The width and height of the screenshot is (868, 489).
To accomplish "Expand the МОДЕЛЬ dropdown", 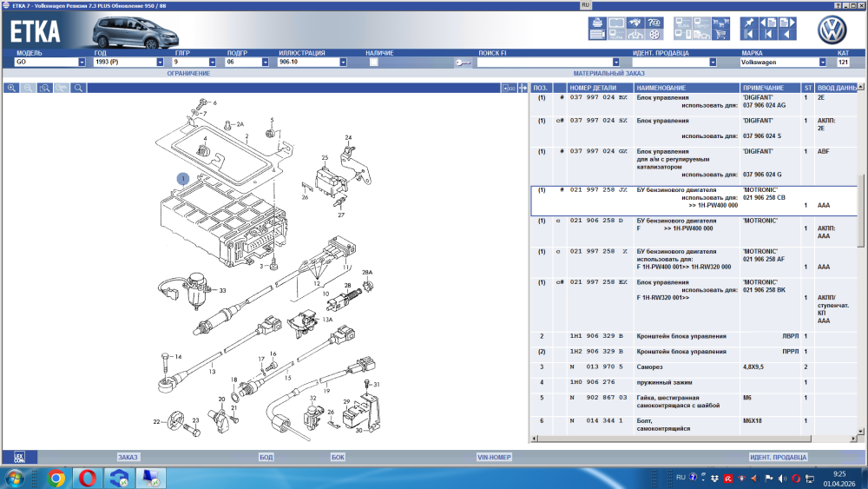I will [x=82, y=62].
